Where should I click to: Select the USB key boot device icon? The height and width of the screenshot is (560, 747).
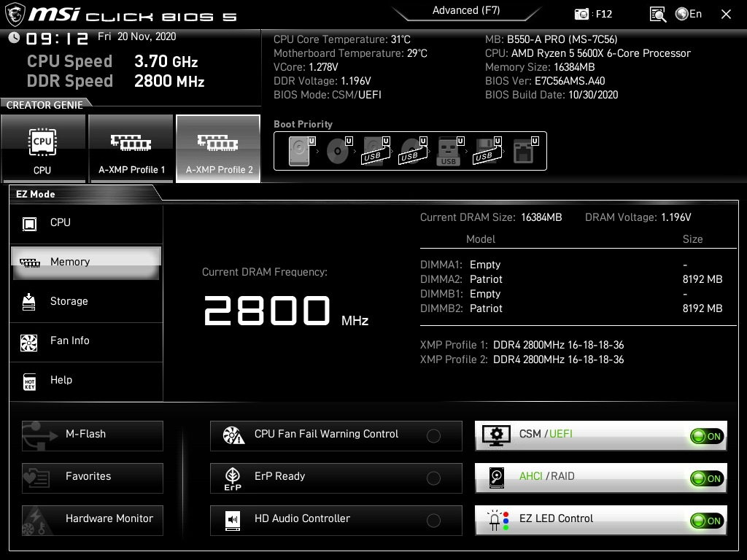449,151
